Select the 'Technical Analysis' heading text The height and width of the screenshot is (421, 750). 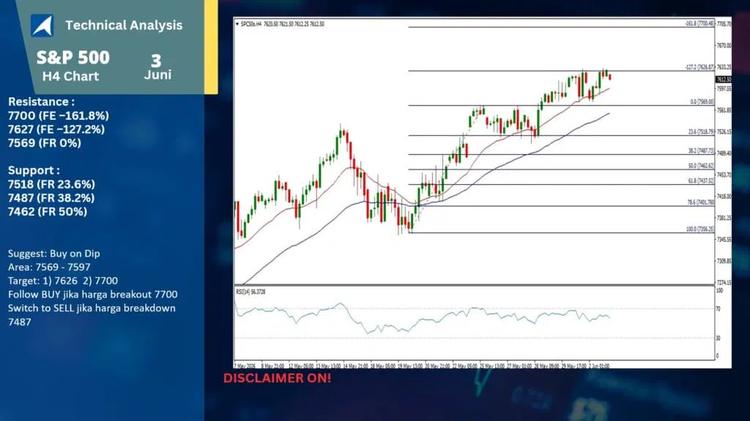click(124, 25)
